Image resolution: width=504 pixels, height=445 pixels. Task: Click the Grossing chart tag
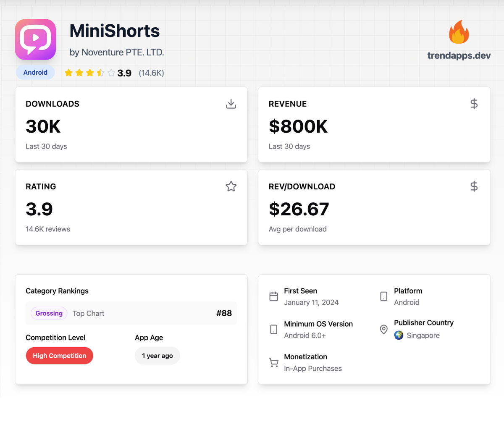[49, 313]
